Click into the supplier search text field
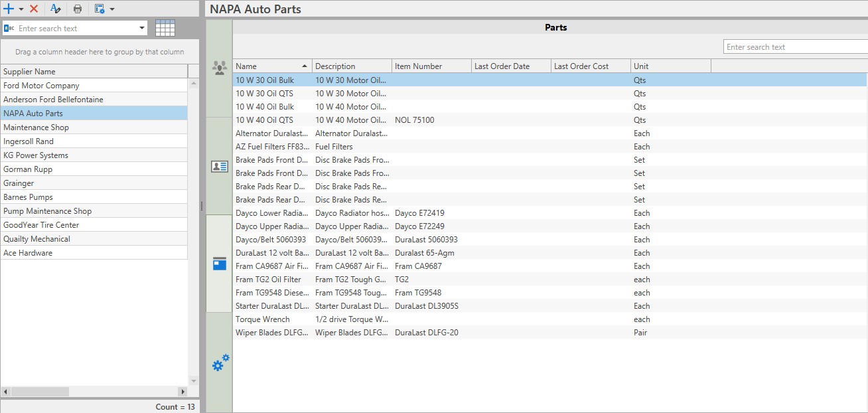The height and width of the screenshot is (413, 868). 76,28
